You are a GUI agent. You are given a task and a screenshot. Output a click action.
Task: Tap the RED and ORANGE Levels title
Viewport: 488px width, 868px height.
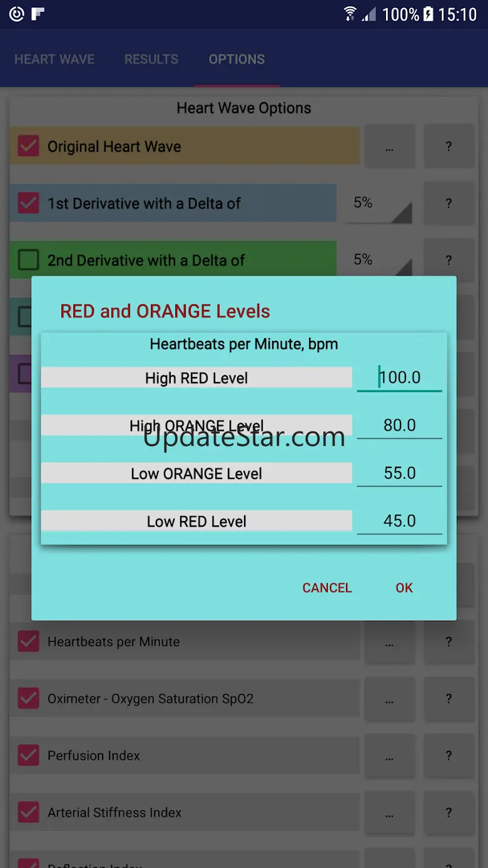click(x=165, y=311)
